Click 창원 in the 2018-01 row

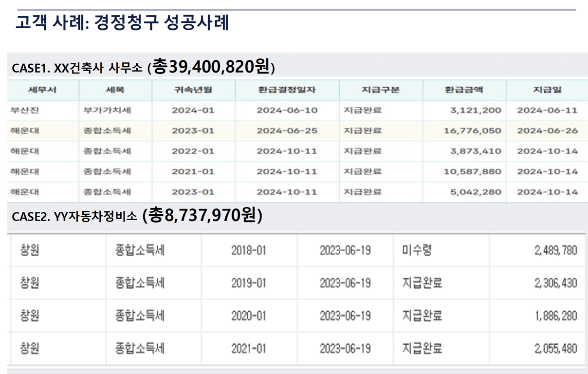point(30,251)
